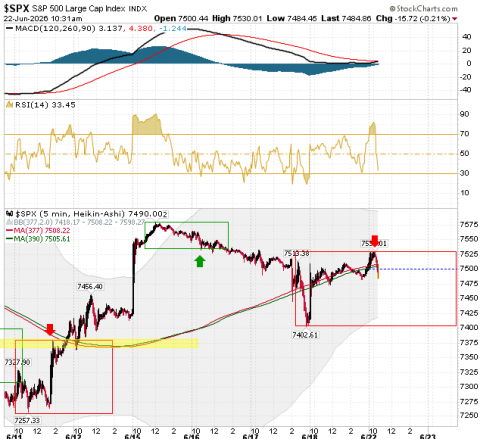Click the 7500 tick on the price axis

469,269
